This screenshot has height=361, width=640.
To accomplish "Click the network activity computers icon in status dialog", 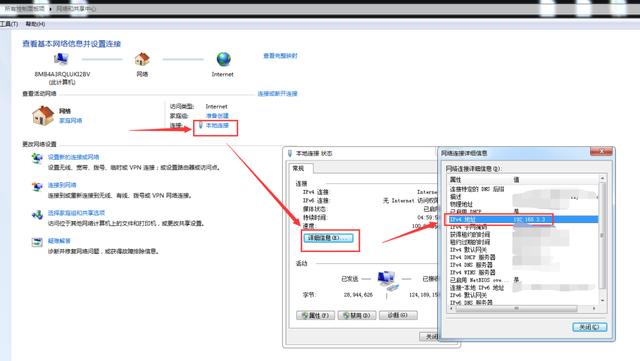I will (387, 280).
